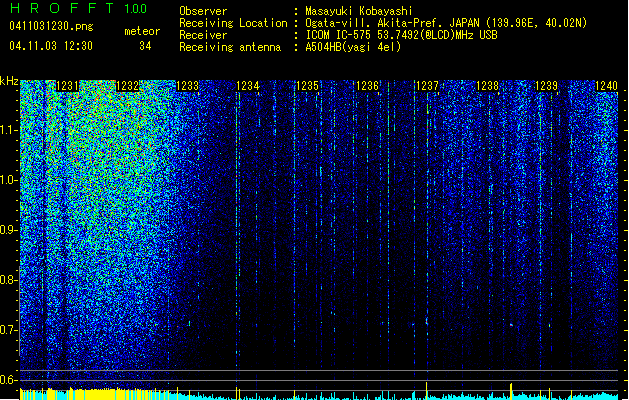
Task: Click the Ogata-vill. Akita-Pref. location text
Action: point(446,23)
